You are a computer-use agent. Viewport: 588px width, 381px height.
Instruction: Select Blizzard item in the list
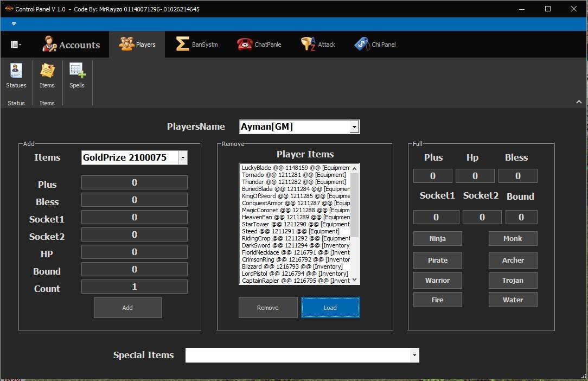[x=295, y=266]
